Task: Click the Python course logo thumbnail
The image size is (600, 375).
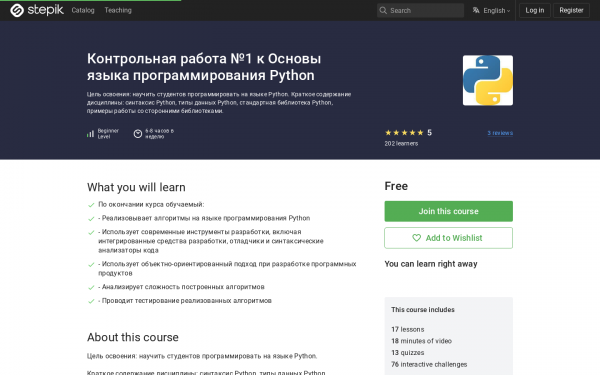Action: click(488, 80)
